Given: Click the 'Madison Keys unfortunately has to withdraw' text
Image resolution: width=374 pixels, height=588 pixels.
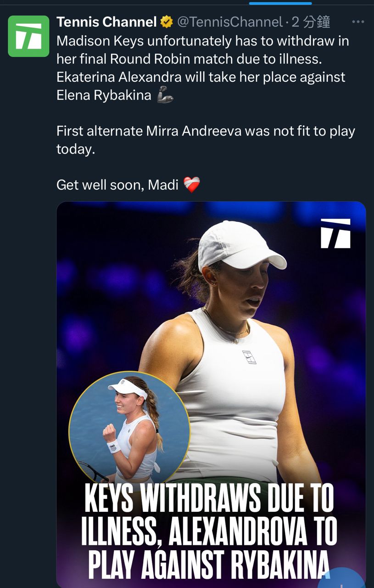Looking at the screenshot, I should click(x=202, y=41).
